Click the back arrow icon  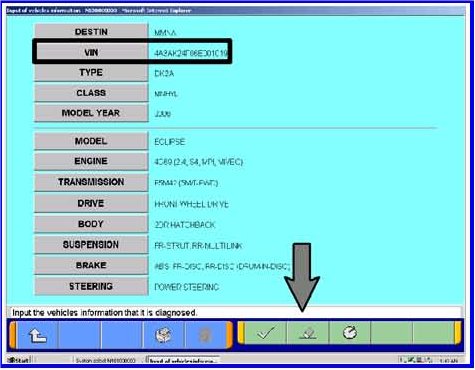click(x=37, y=334)
